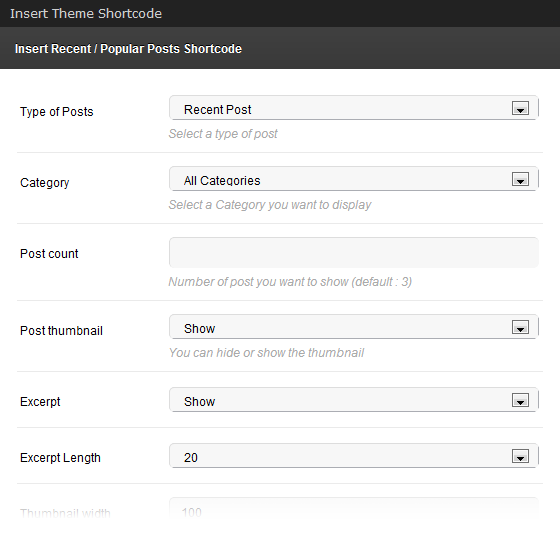Click the 'Post count' label

pyautogui.click(x=49, y=254)
